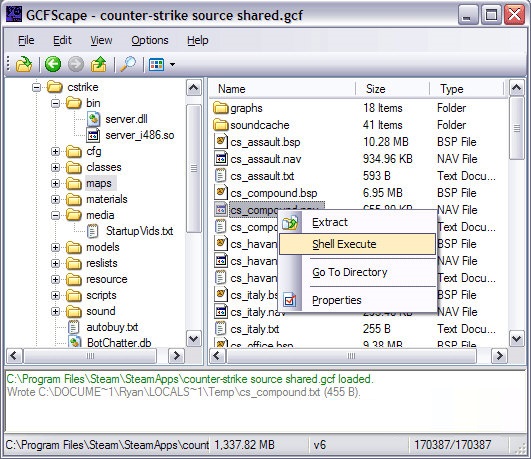Click the Up folder toolbar icon
Image resolution: width=531 pixels, height=459 pixels.
click(98, 64)
